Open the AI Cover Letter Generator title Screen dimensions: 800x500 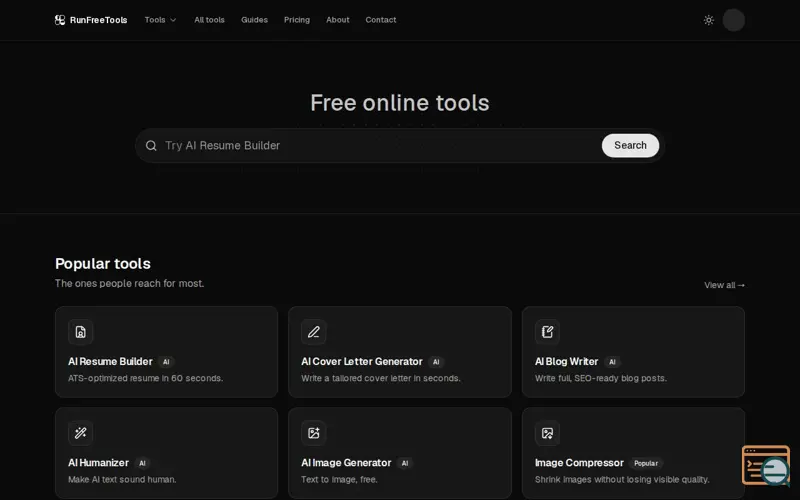tap(362, 361)
